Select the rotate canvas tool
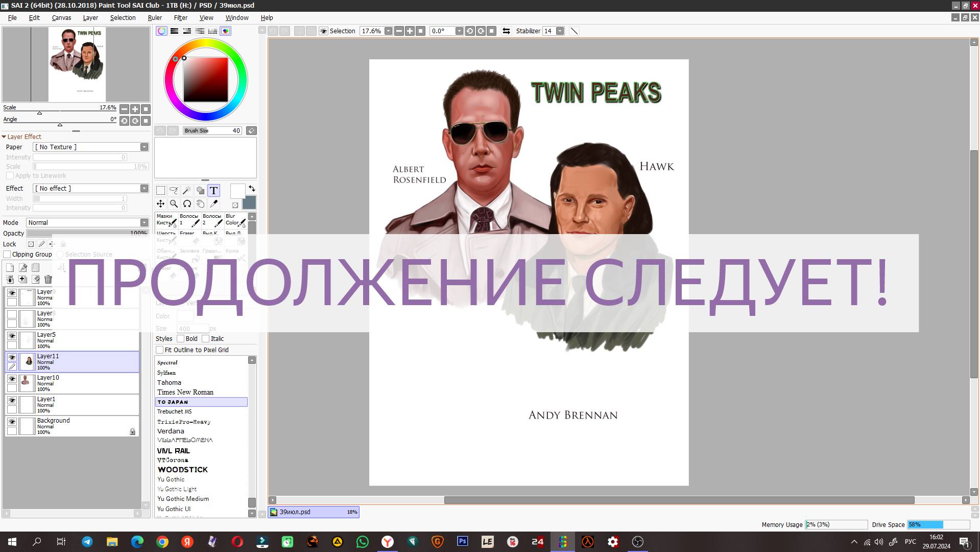Viewport: 980px width, 552px height. (186, 203)
